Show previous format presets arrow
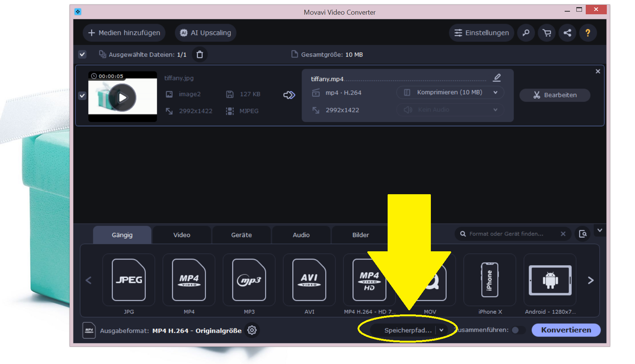 (x=89, y=280)
